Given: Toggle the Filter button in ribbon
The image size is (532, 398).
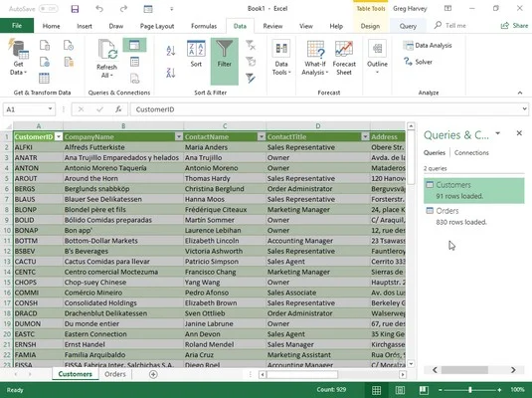Looking at the screenshot, I should coord(225,61).
